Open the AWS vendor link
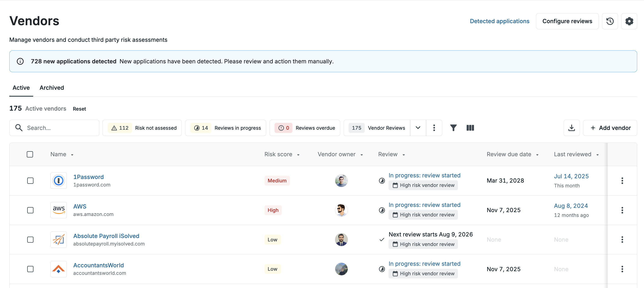This screenshot has width=644, height=288. [x=80, y=206]
